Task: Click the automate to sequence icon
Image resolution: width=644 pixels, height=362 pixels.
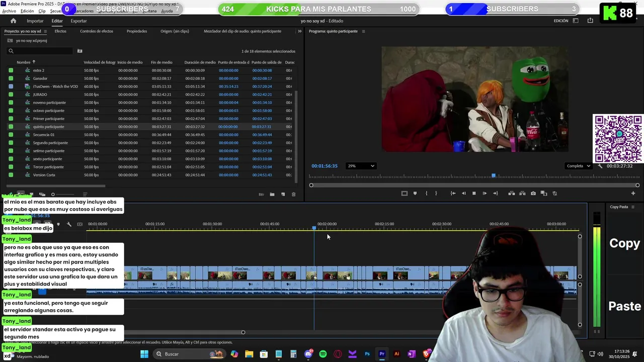Action: tap(261, 195)
